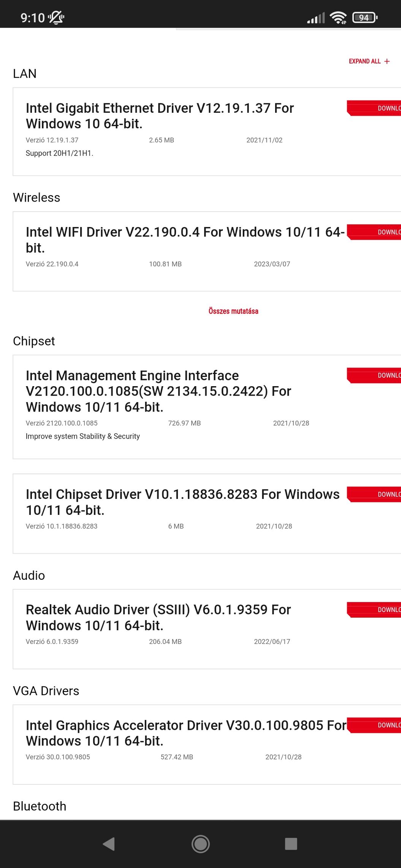Open the Realtek Audio Driver (SSIII) entry
The height and width of the screenshot is (868, 401).
pos(158,617)
